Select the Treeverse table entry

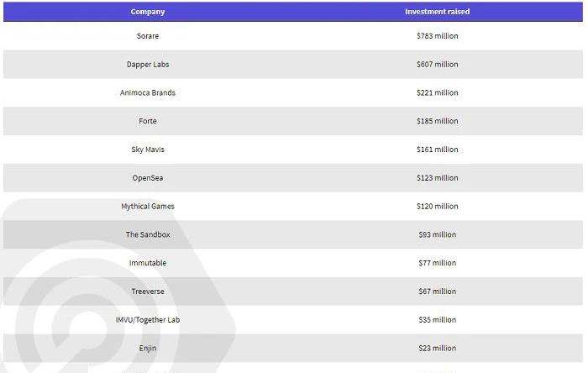coord(147,292)
